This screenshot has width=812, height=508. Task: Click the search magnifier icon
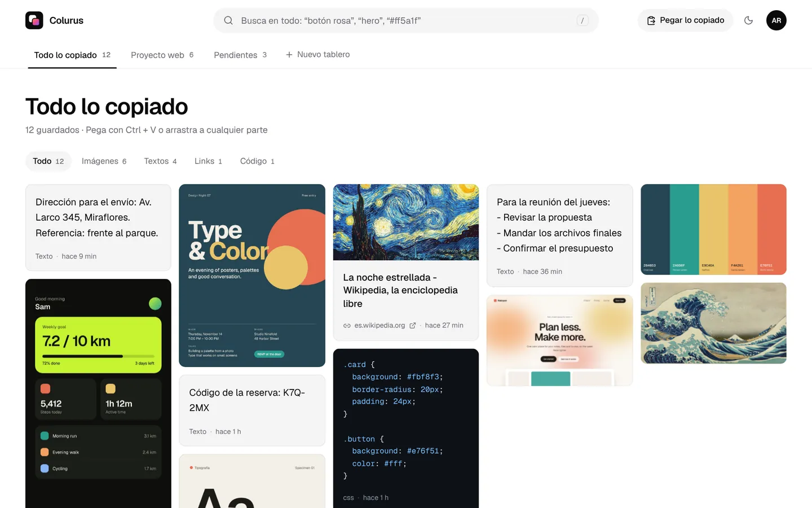(228, 20)
